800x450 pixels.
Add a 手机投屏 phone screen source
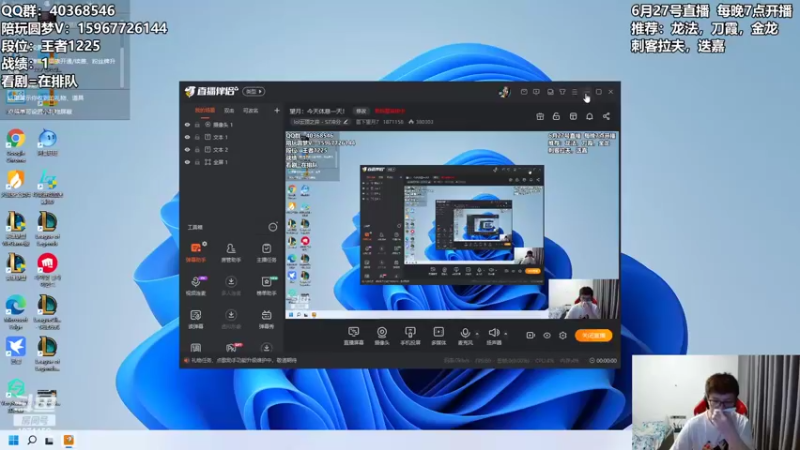point(410,336)
